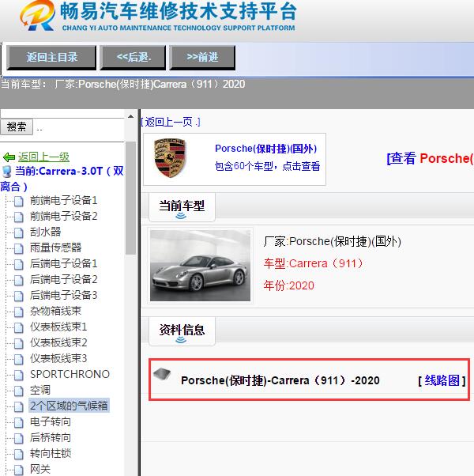Switch to the 资料信息 tab
This screenshot has height=476, width=474.
(182, 331)
